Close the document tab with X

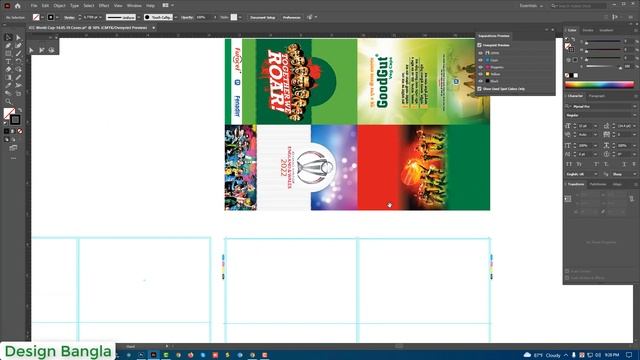(x=153, y=28)
